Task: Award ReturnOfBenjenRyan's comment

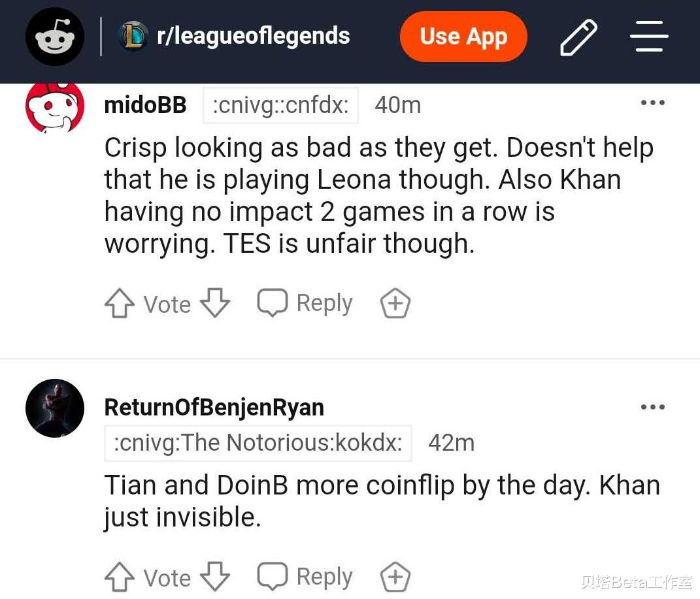Action: [395, 577]
